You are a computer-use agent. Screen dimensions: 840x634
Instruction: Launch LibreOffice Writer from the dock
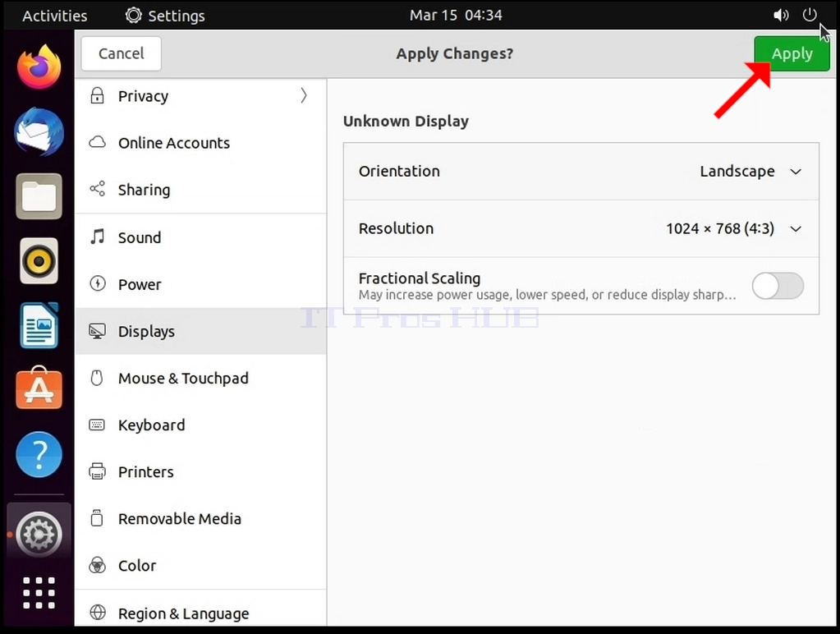click(x=39, y=325)
